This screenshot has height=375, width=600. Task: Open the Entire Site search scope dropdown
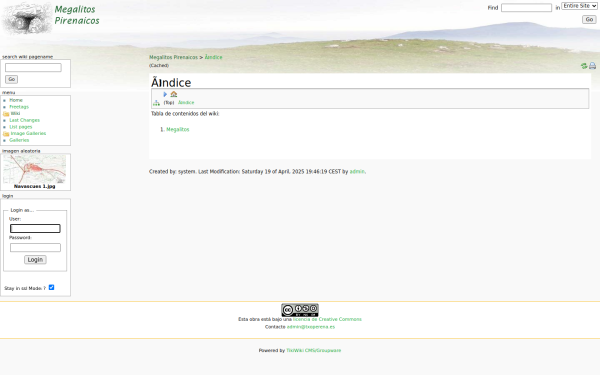click(x=579, y=6)
